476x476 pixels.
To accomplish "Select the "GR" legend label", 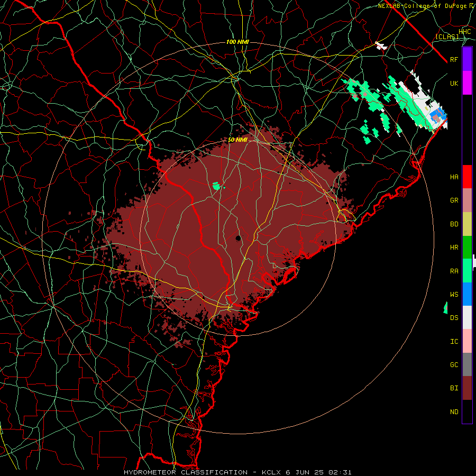I will tap(454, 200).
